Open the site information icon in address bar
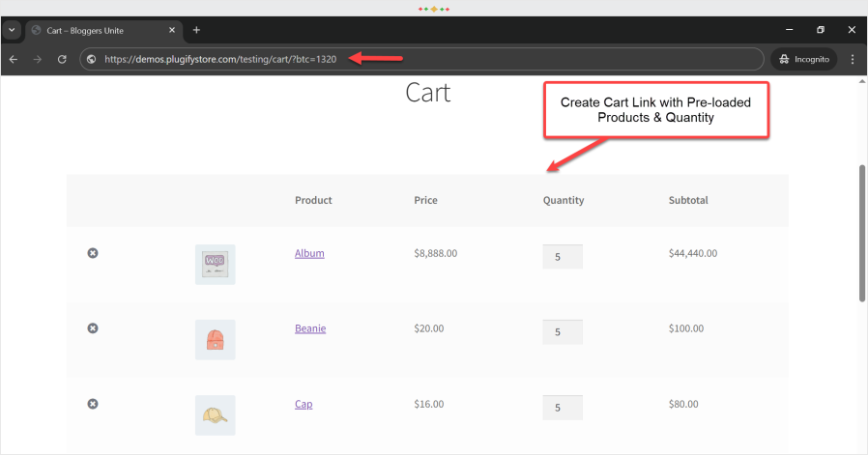This screenshot has height=455, width=868. tap(91, 59)
